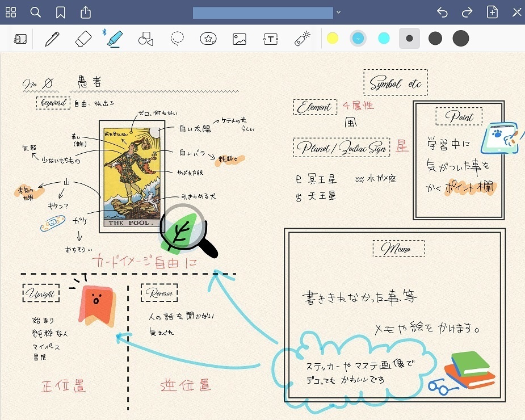Select the Shapes tool
525x420 pixels.
tap(146, 39)
